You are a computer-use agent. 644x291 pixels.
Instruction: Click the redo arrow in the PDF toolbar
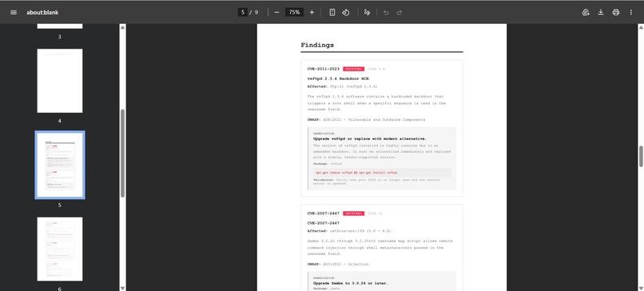coord(400,12)
